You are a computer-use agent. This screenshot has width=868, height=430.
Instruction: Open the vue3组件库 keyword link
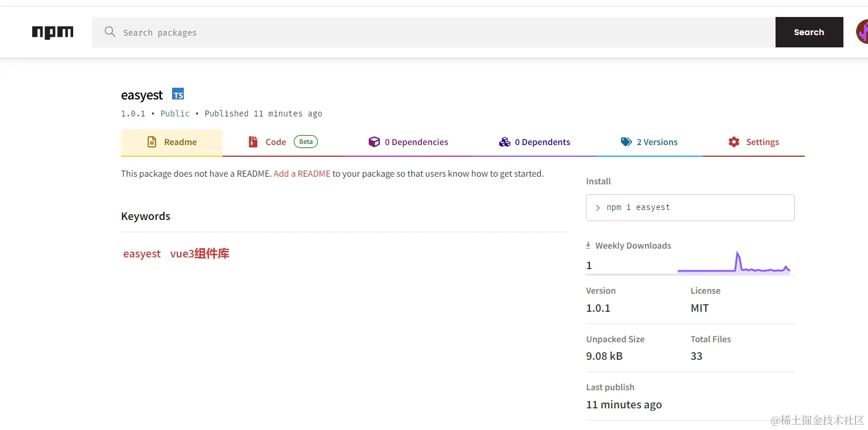click(x=200, y=253)
